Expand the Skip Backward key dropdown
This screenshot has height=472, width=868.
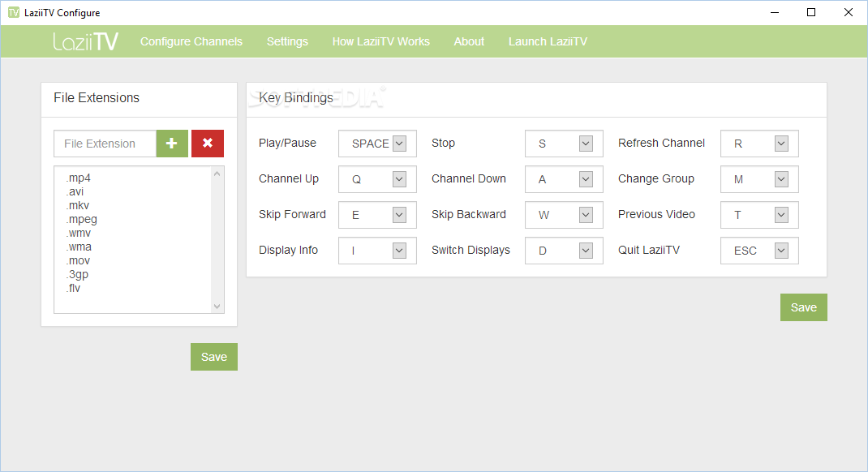(x=586, y=215)
